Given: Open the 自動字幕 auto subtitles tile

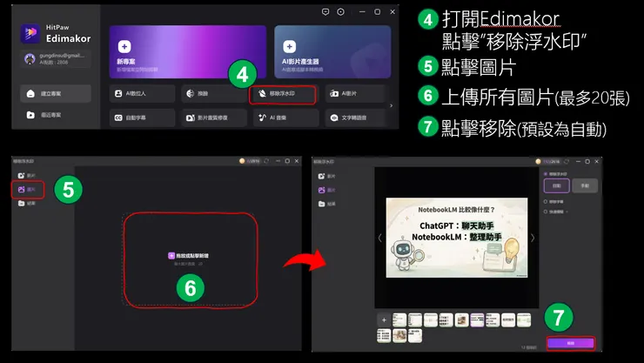Looking at the screenshot, I should point(142,118).
